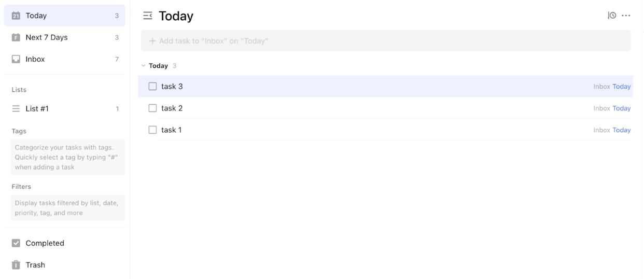Screen dimensions: 644x279
Task: Open the sort clock icon at top right
Action: coord(612,16)
